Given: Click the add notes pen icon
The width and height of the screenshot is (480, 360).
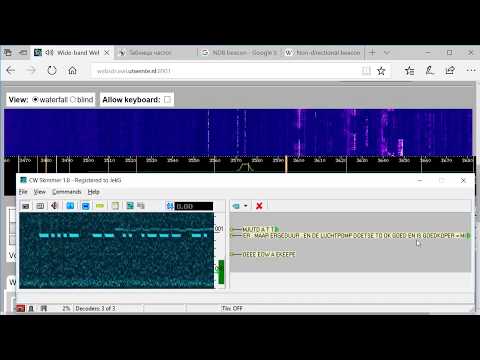Looking at the screenshot, I should point(430,70).
